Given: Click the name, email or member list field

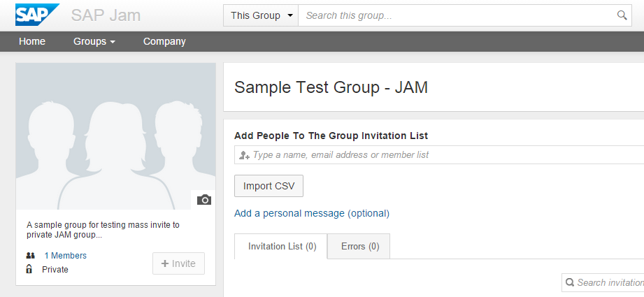Looking at the screenshot, I should [x=439, y=154].
